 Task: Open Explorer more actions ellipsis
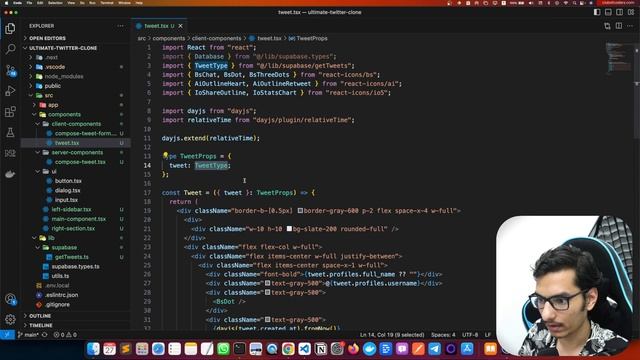[x=120, y=26]
